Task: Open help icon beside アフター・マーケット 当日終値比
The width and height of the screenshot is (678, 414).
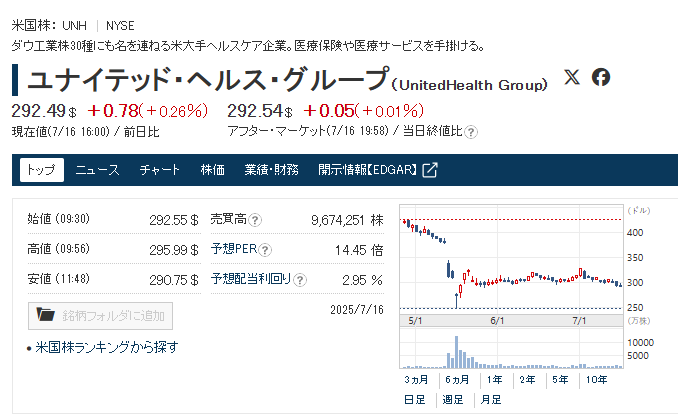Action: tap(470, 132)
